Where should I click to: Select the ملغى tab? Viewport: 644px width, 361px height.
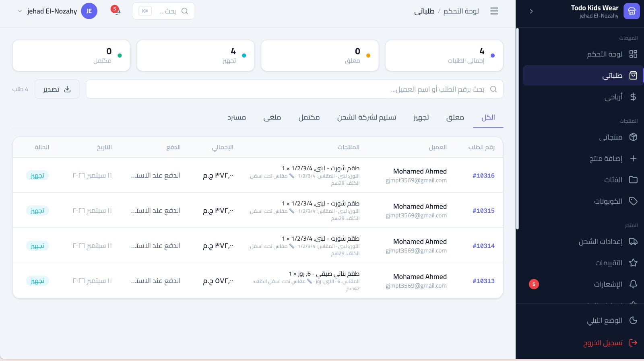click(x=272, y=118)
